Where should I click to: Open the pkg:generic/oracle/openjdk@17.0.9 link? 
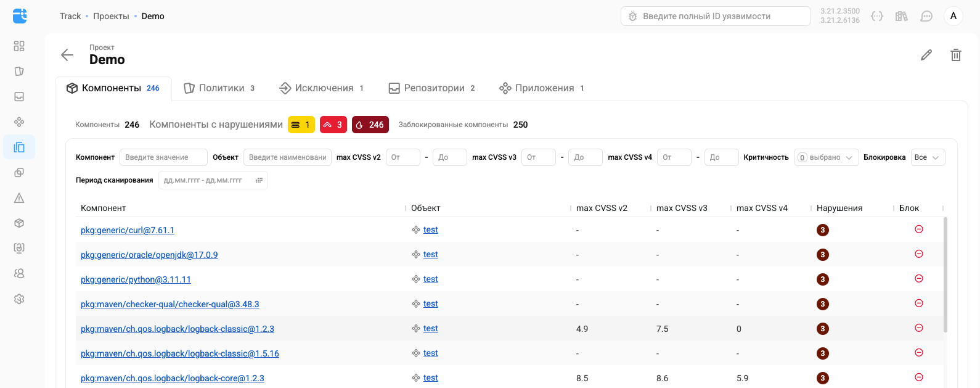point(149,255)
